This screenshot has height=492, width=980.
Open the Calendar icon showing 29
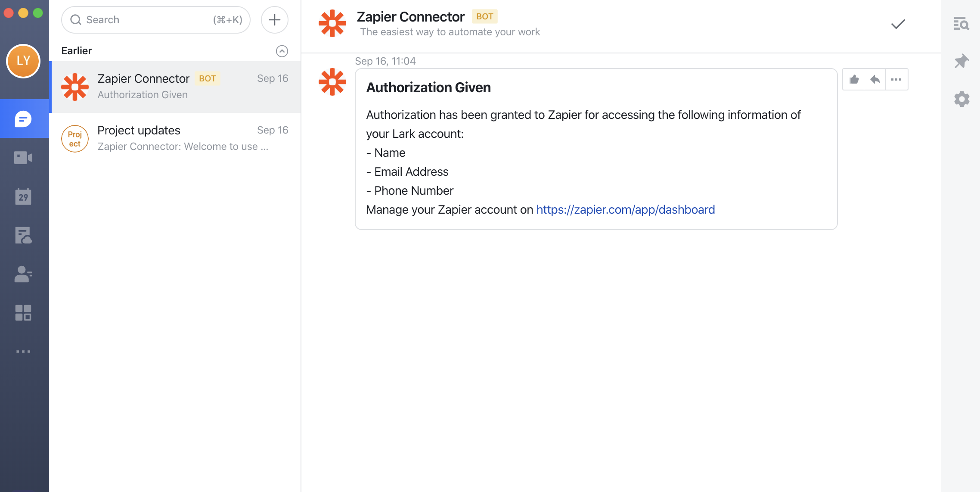pos(23,196)
